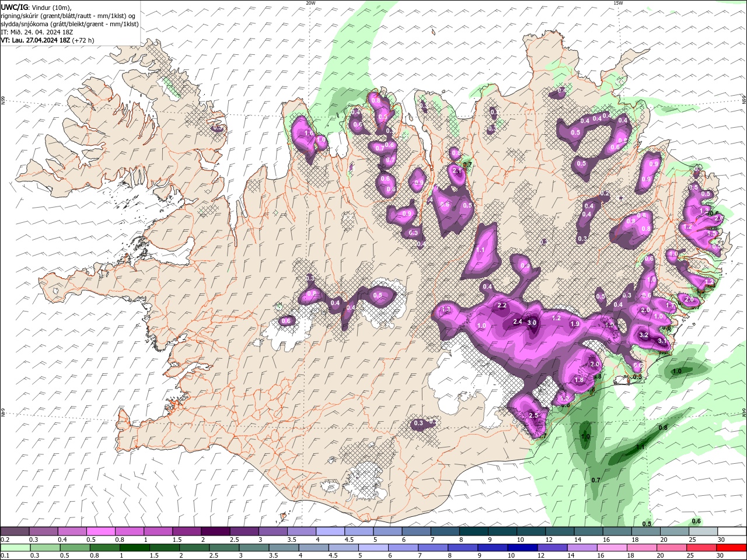Click the '20W' longitude label at the top

(310, 3)
